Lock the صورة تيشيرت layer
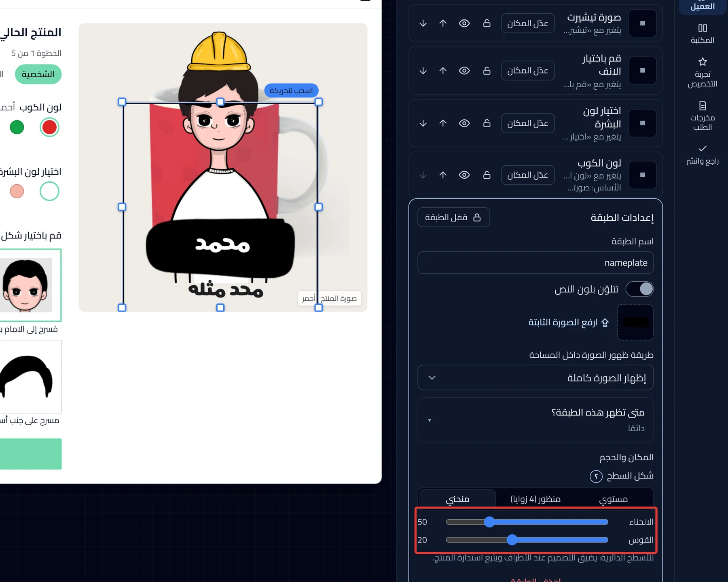The width and height of the screenshot is (728, 582). [487, 23]
